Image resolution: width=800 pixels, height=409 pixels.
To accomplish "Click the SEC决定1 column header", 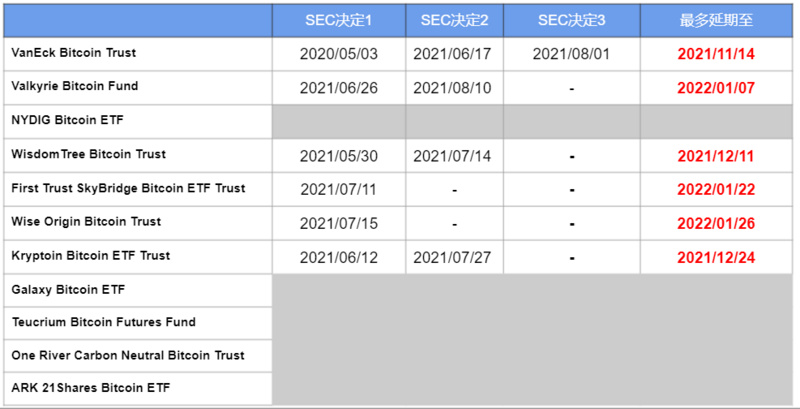I will click(x=339, y=20).
